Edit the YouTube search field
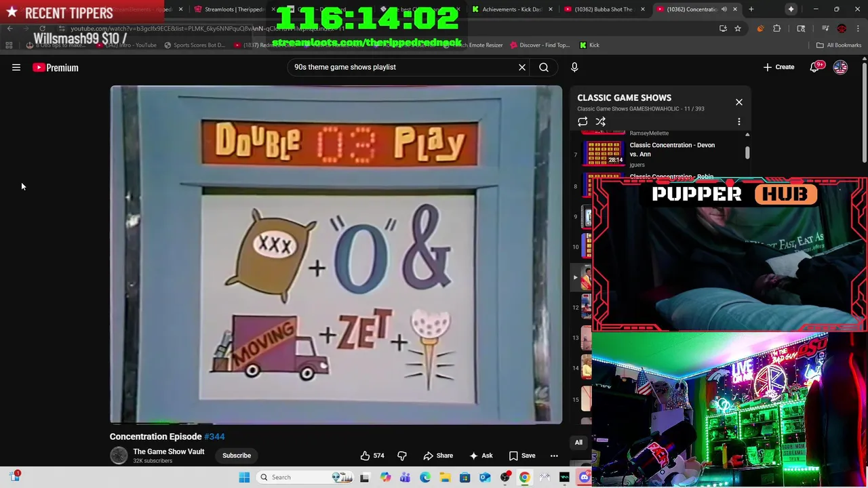Image resolution: width=868 pixels, height=488 pixels. 403,67
